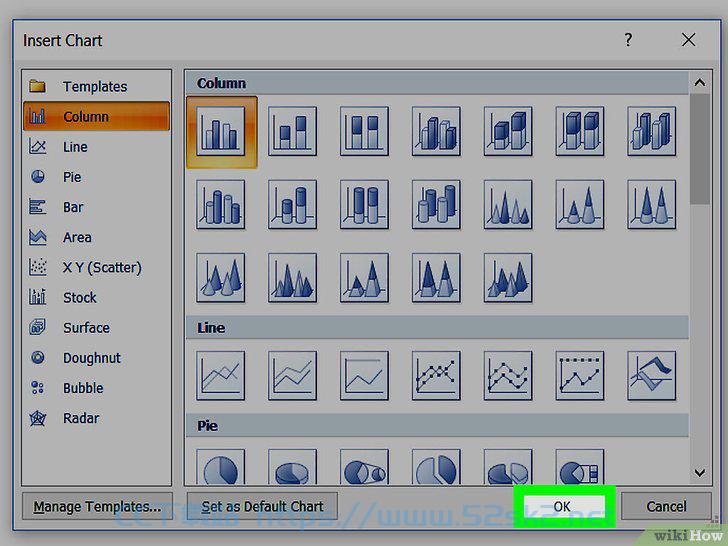728x546 pixels.
Task: Open the Bar chart category
Action: [x=97, y=207]
